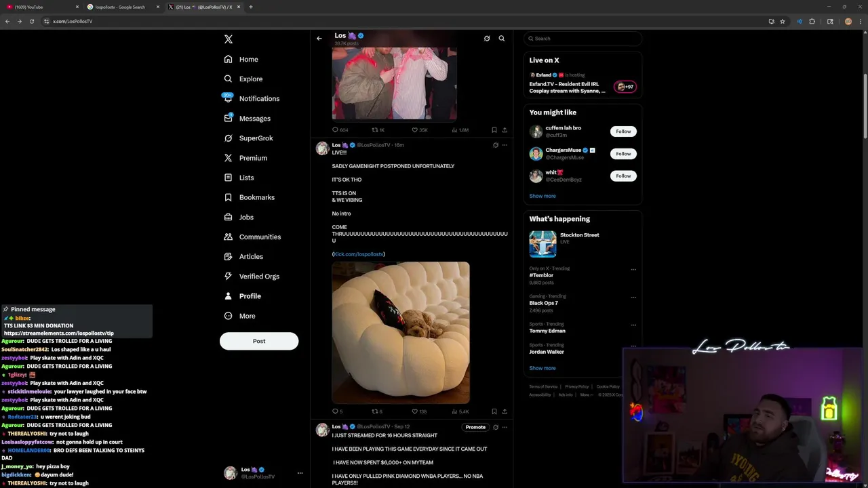Open a new browser tab

[x=251, y=7]
